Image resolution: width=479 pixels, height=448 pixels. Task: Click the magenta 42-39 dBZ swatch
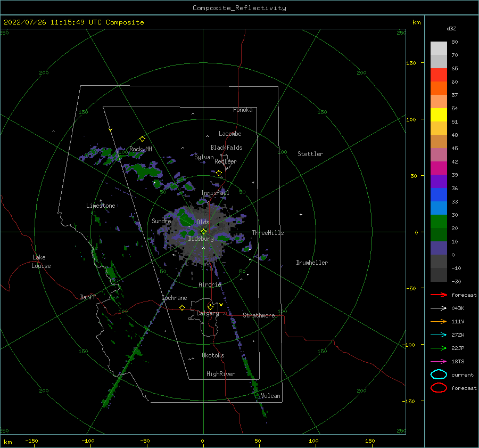pyautogui.click(x=439, y=168)
